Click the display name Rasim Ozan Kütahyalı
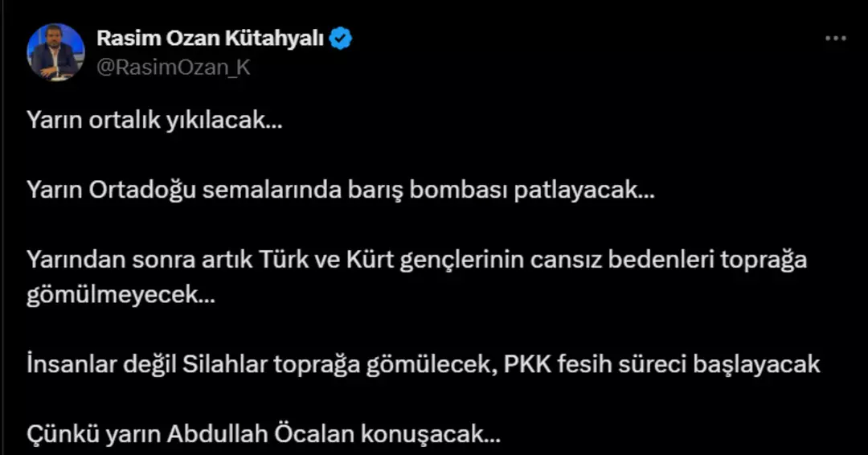Screen dimensions: 868x455 coord(211,39)
